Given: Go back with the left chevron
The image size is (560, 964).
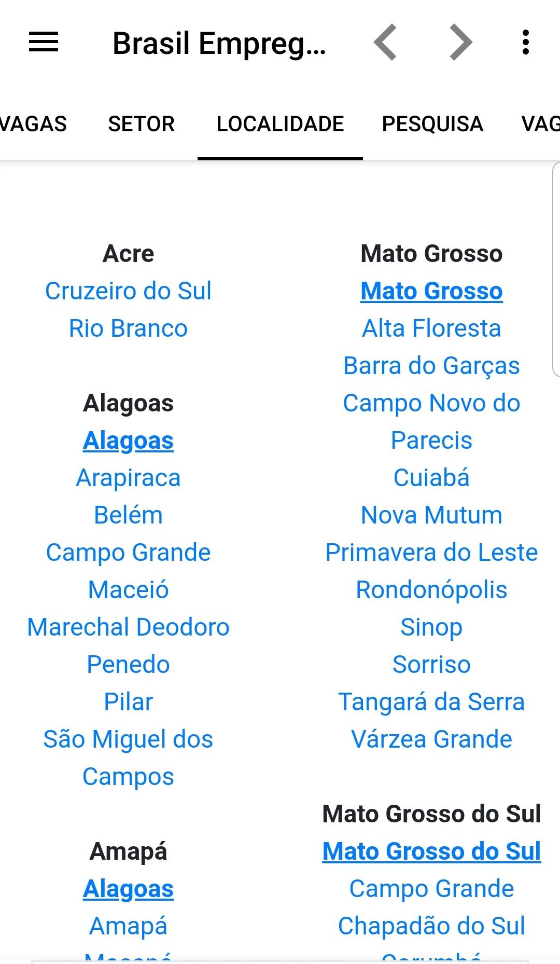Looking at the screenshot, I should 385,42.
